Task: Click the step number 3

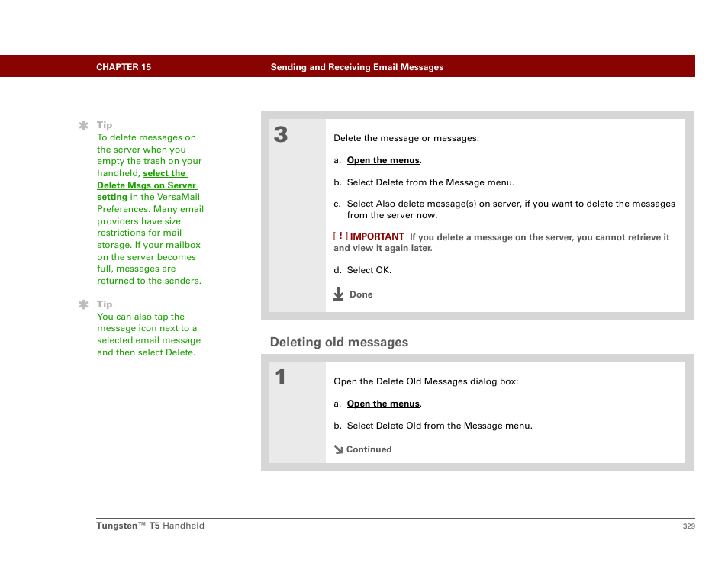Action: click(280, 134)
